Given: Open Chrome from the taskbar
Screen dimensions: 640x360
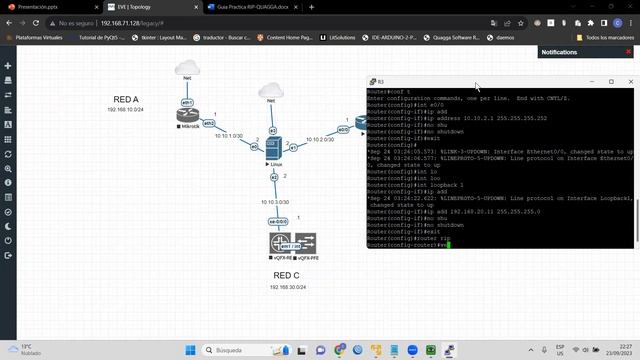Looking at the screenshot, I should (x=339, y=350).
